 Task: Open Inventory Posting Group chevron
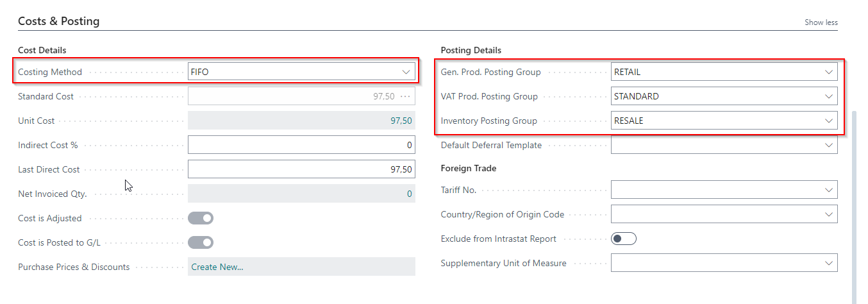[828, 121]
